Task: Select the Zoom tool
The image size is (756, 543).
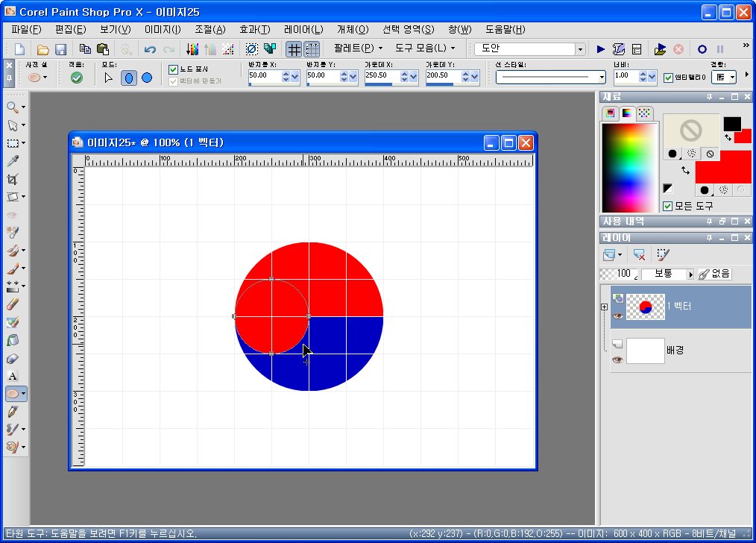Action: point(13,107)
